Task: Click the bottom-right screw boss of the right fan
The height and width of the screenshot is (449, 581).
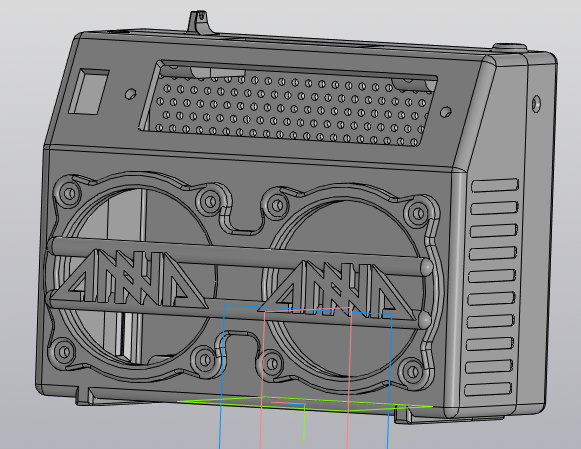Action: 412,371
